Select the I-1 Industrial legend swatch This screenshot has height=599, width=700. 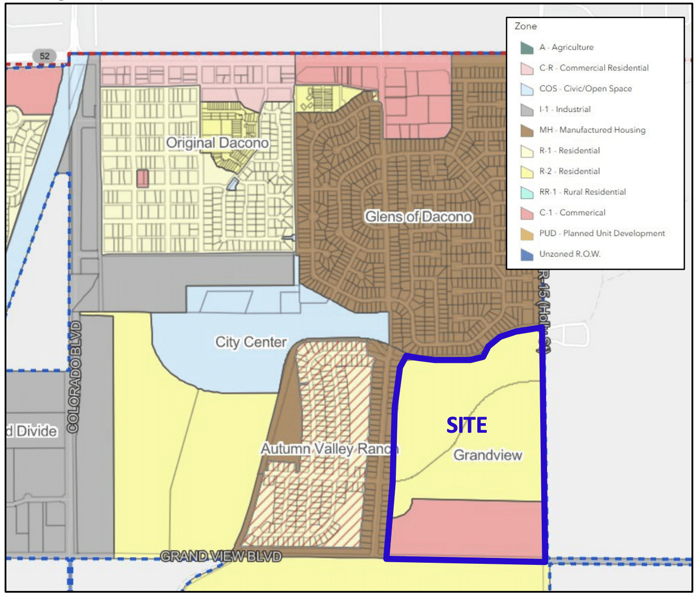[x=527, y=110]
